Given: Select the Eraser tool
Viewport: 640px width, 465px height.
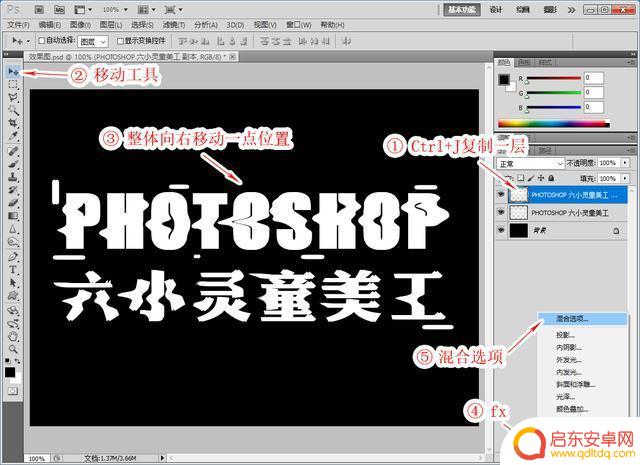Looking at the screenshot, I should (x=13, y=202).
